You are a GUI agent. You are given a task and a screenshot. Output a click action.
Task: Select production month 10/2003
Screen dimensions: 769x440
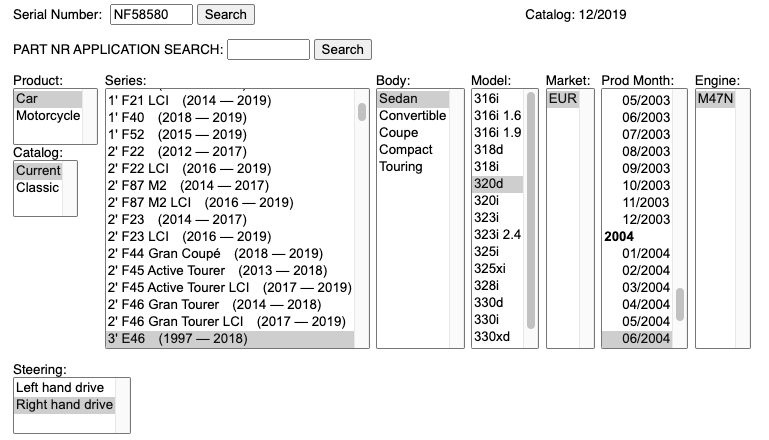[x=637, y=185]
